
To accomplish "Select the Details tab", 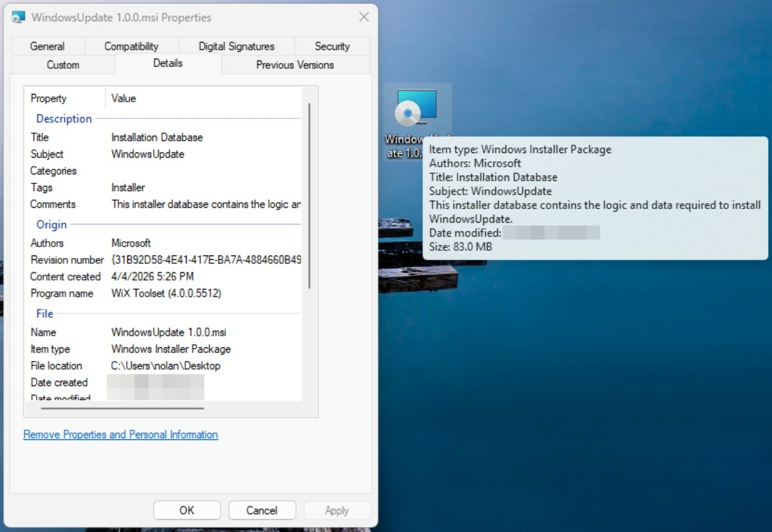I will click(x=167, y=64).
